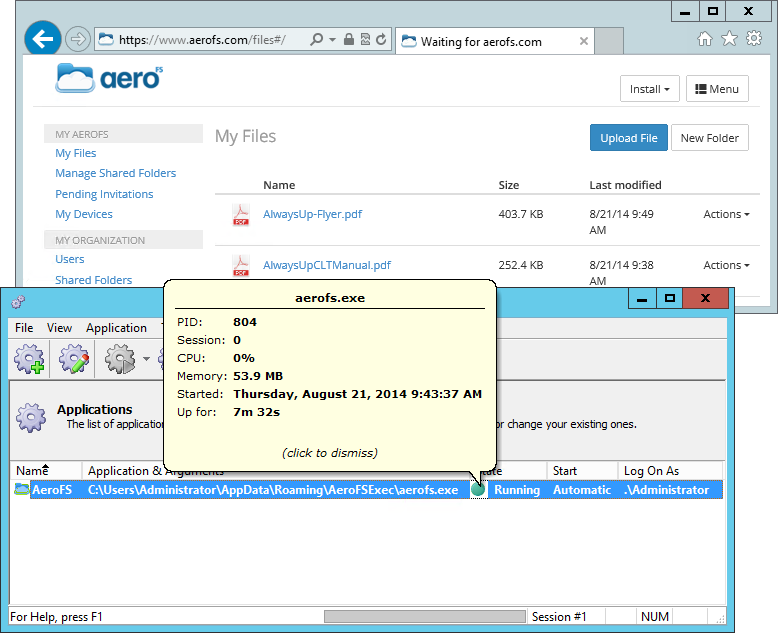Expand Actions for AlwaysUp-Flyer.pdf
The width and height of the screenshot is (778, 633).
tap(726, 214)
